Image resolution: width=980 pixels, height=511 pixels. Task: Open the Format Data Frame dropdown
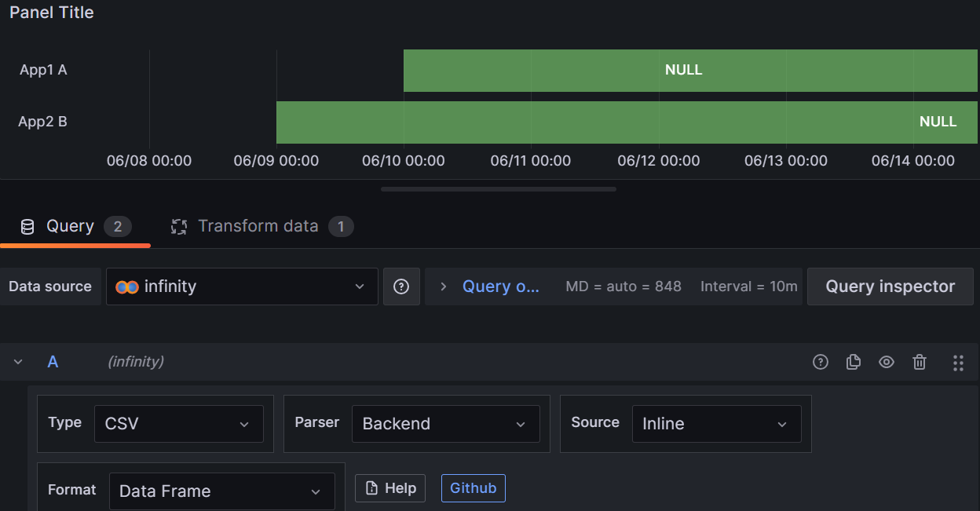pyautogui.click(x=221, y=491)
